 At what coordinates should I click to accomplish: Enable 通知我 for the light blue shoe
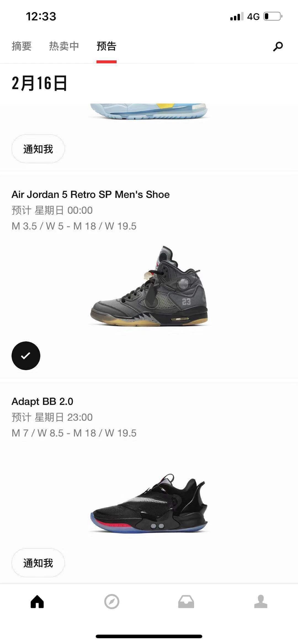(x=38, y=149)
